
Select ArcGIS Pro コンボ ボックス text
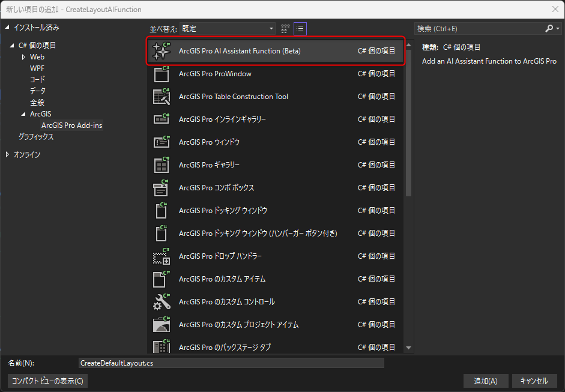(x=217, y=188)
